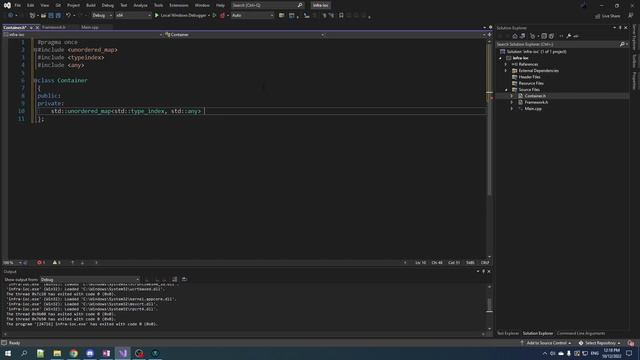Screen dimensions: 640x360
Task: Click Live Share in the top right
Action: tap(608, 16)
